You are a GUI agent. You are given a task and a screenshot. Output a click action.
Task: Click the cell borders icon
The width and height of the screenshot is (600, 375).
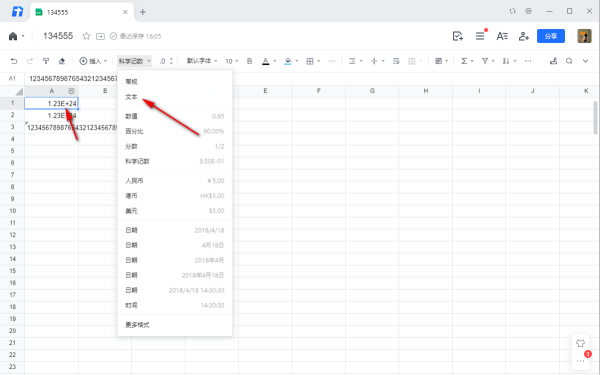[310, 61]
